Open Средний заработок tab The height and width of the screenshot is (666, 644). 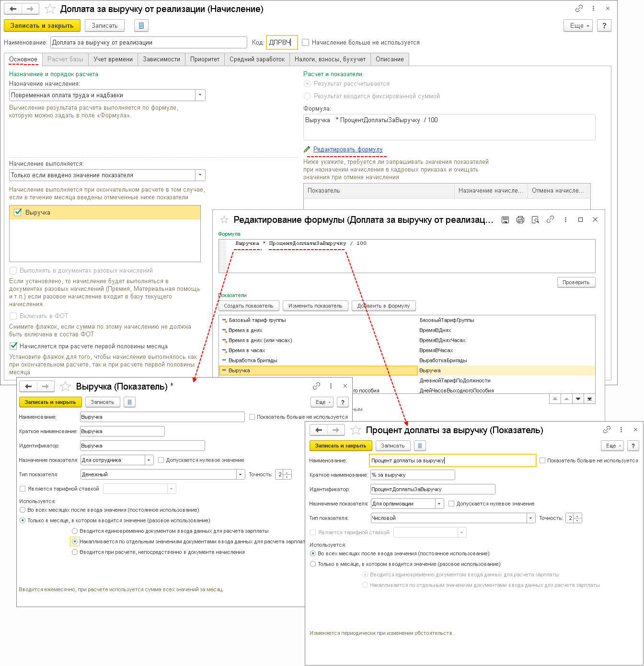257,59
